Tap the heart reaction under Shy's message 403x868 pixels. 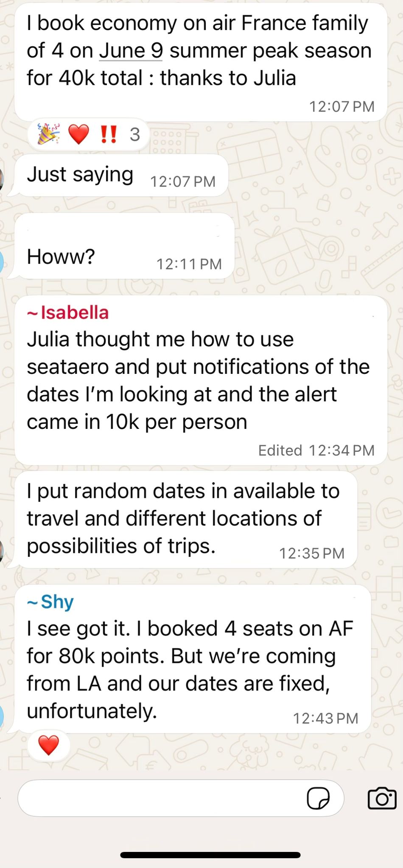[x=48, y=746]
